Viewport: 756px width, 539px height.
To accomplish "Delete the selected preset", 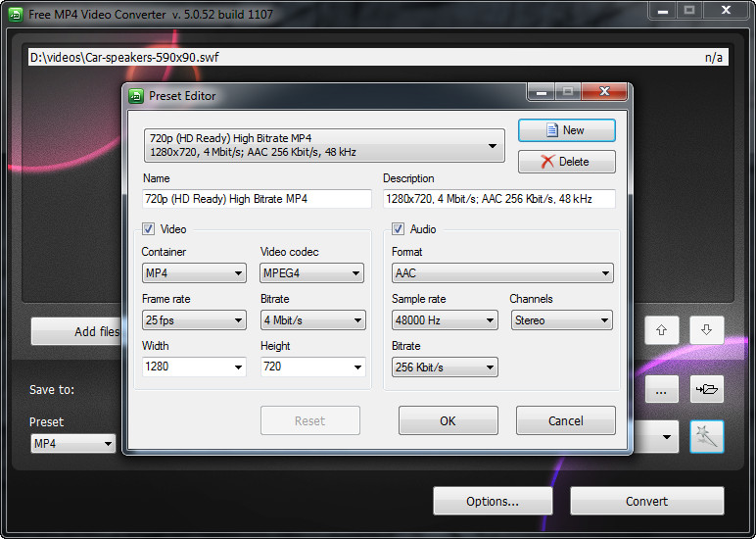I will [567, 162].
